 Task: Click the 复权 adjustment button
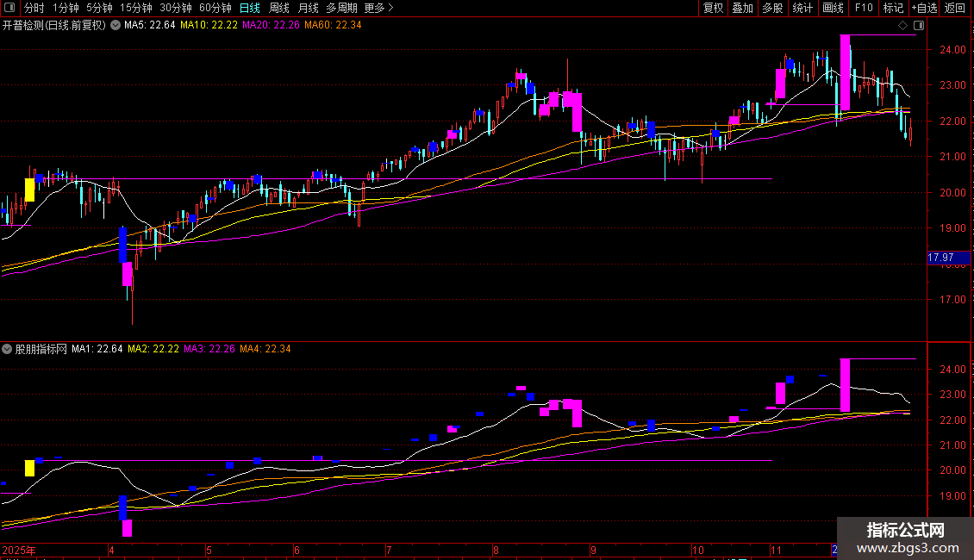[713, 8]
